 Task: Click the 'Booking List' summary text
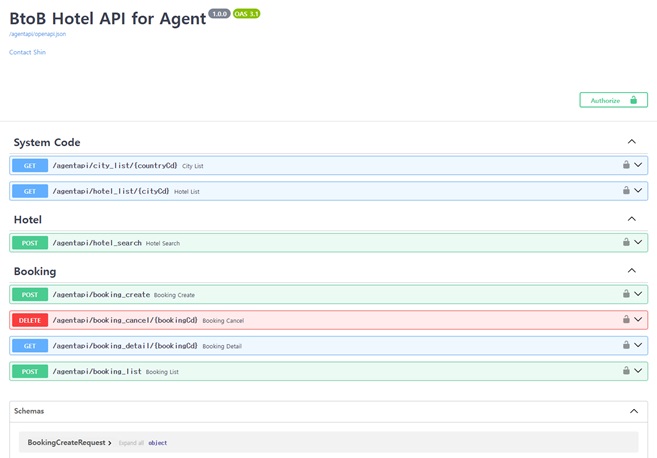(162, 372)
